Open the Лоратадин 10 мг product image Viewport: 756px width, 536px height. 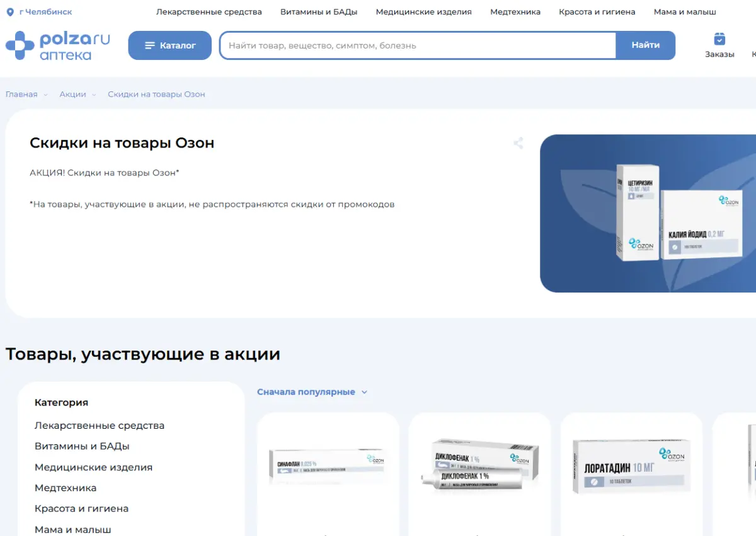click(631, 467)
